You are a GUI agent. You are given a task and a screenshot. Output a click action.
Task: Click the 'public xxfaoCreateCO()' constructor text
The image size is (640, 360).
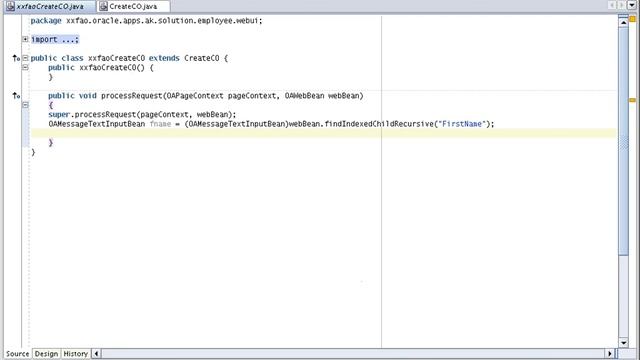[96, 68]
